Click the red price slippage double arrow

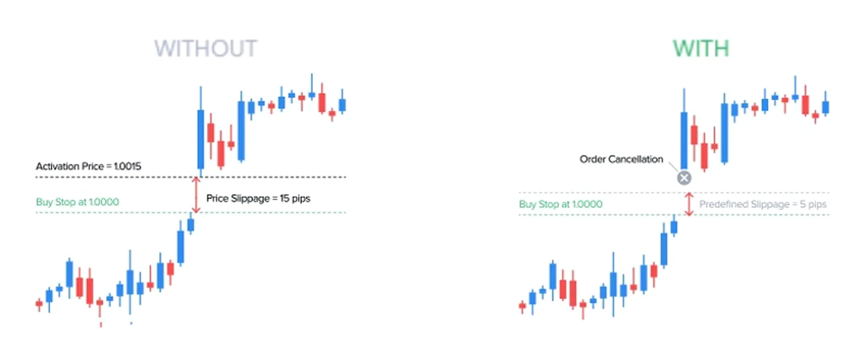click(x=196, y=195)
